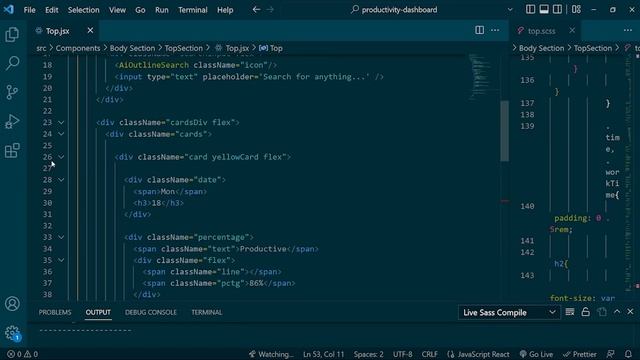
Task: Change indentation Spaces: 2
Action: 369,354
